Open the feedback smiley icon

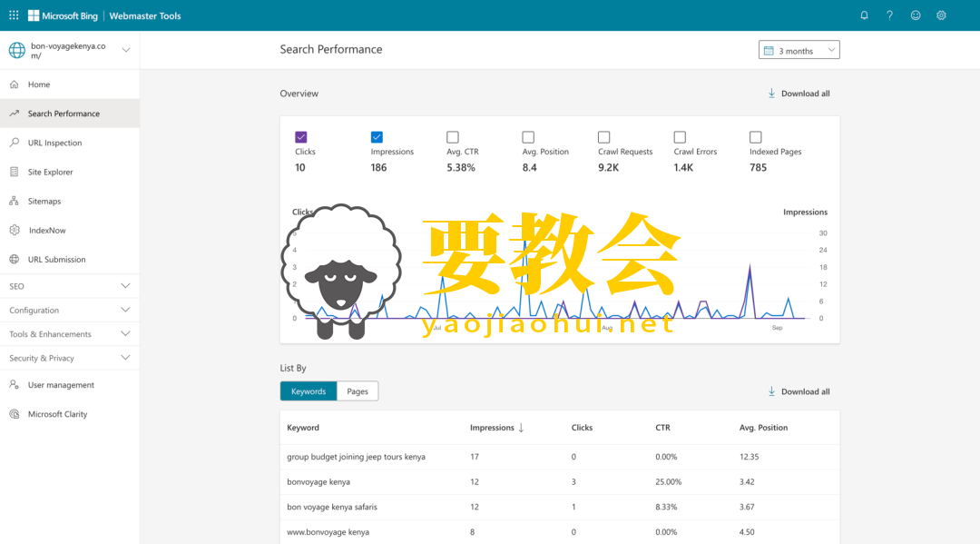coord(916,15)
